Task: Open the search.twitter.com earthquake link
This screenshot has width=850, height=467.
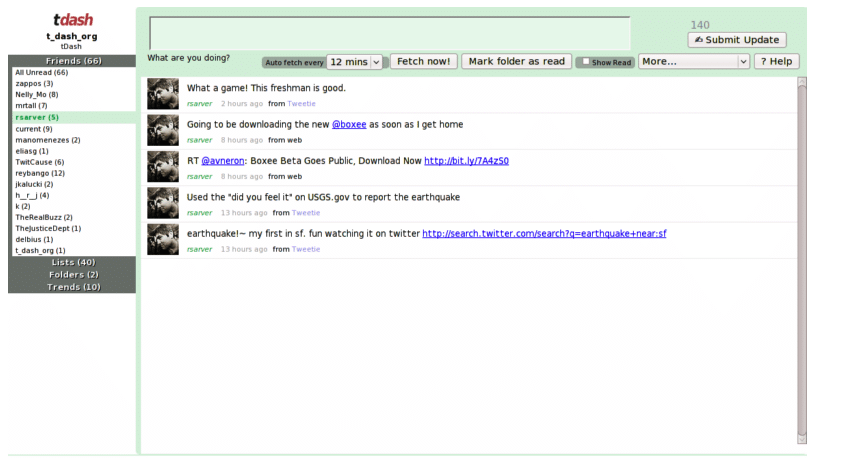Action: coord(544,233)
